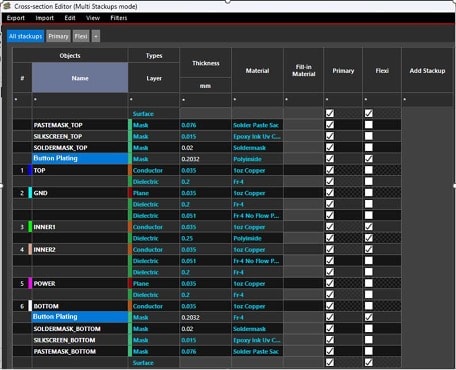
Task: Toggle Primary checkbox for BOTTOM conductor layer
Action: click(330, 306)
